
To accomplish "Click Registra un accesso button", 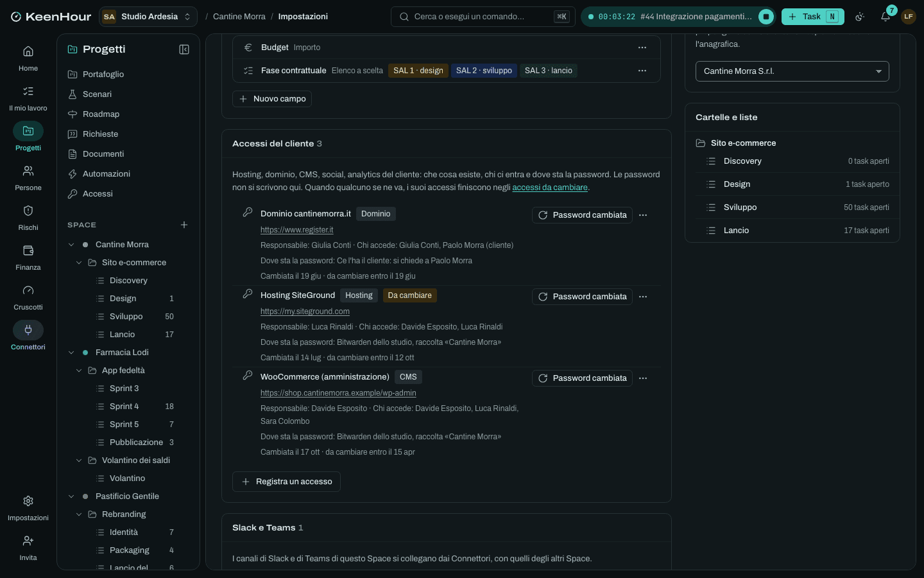I will (x=286, y=482).
